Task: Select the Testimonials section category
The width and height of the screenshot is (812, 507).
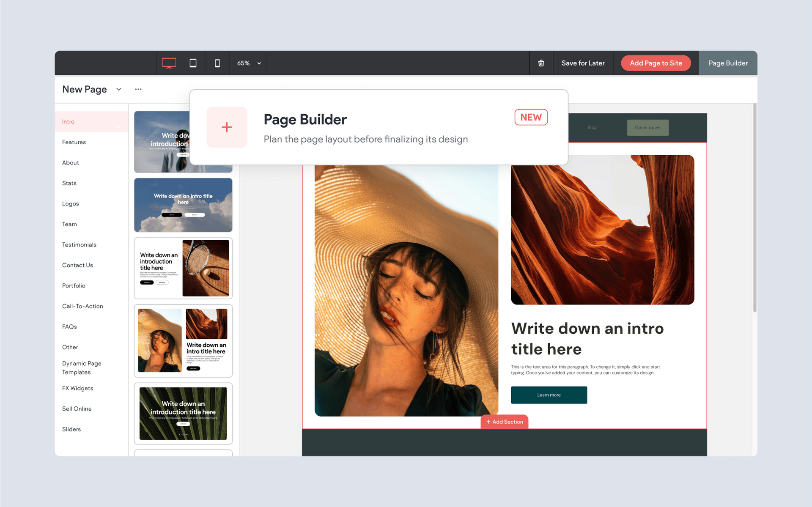Action: click(79, 245)
